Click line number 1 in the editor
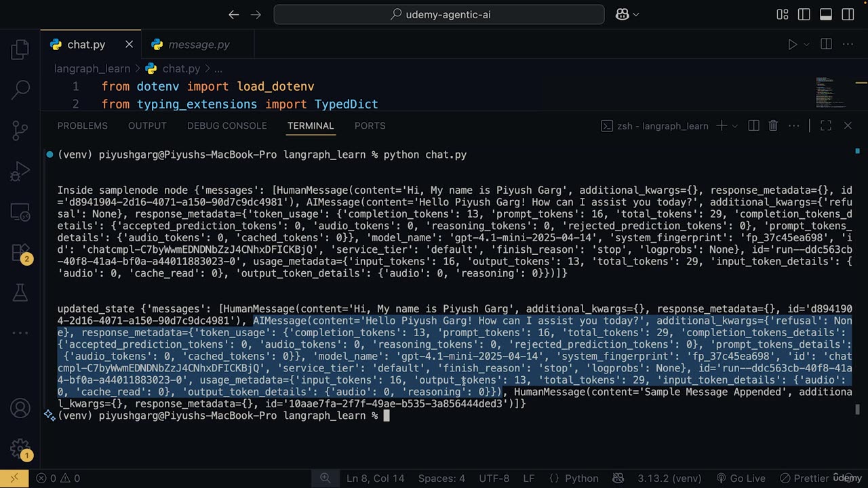The width and height of the screenshot is (868, 488). 75,87
